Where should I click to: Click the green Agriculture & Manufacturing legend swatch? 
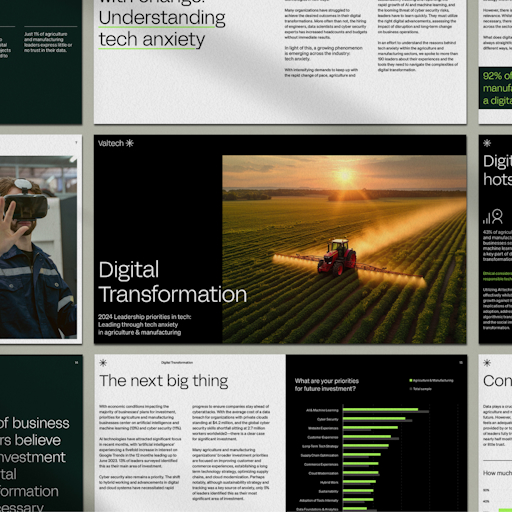pyautogui.click(x=411, y=380)
